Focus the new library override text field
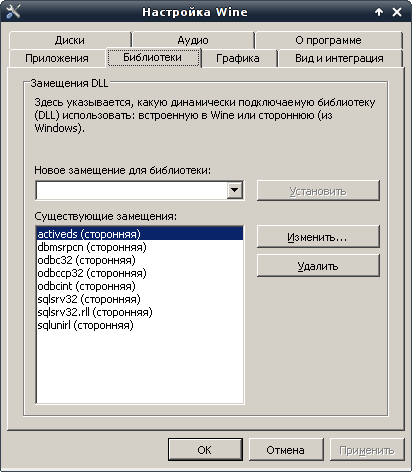The image size is (412, 472). (131, 190)
